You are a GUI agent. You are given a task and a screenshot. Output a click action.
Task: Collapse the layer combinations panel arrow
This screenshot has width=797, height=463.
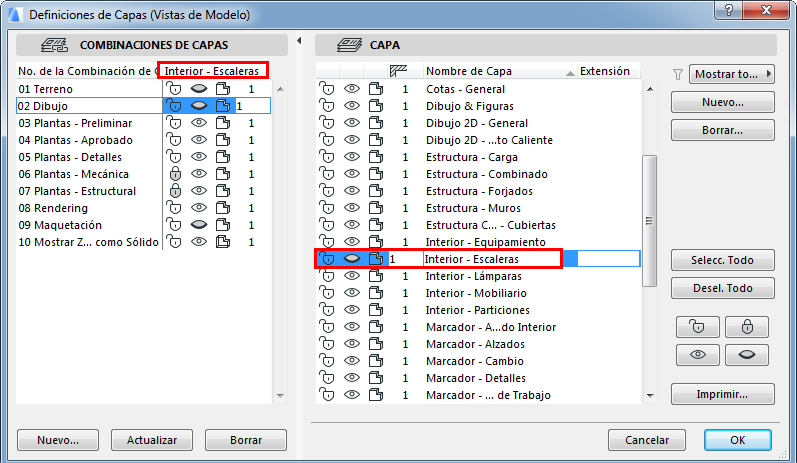(301, 41)
